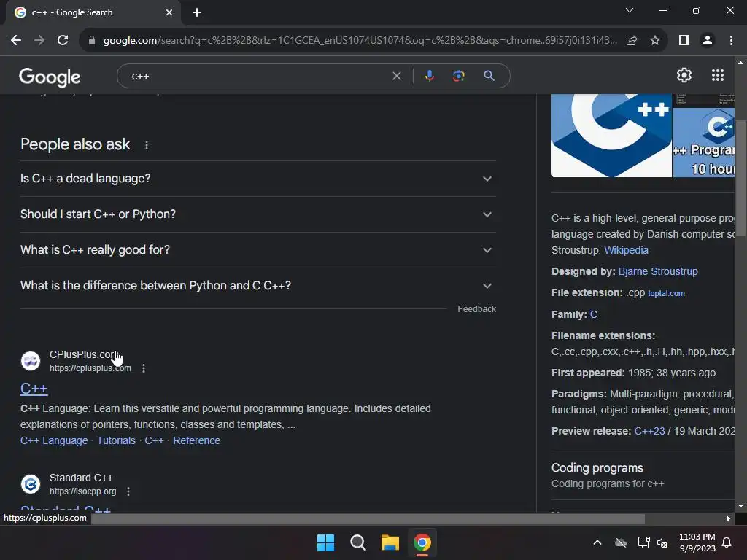Click c++ Google Search tab
The width and height of the screenshot is (747, 560).
(93, 12)
